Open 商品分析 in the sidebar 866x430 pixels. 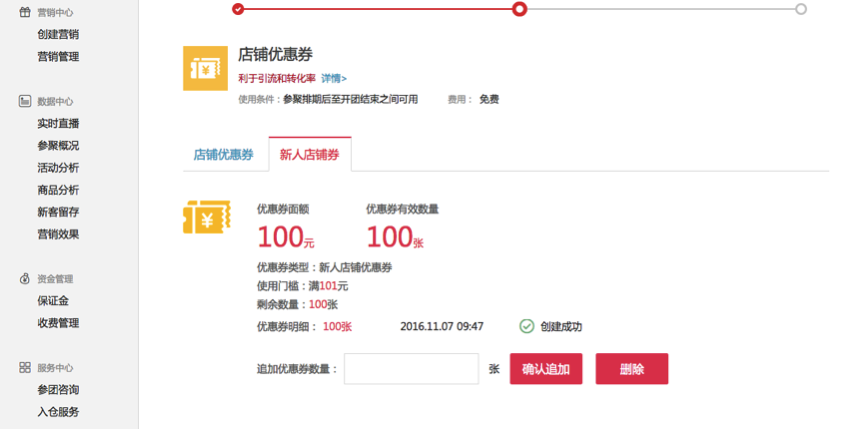58,190
